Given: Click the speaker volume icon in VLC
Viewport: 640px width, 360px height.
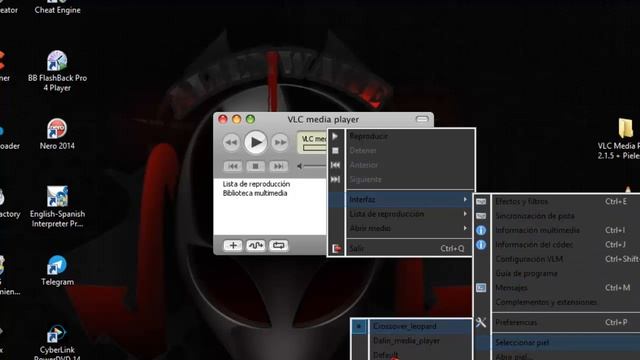Looking at the screenshot, I should tap(300, 166).
